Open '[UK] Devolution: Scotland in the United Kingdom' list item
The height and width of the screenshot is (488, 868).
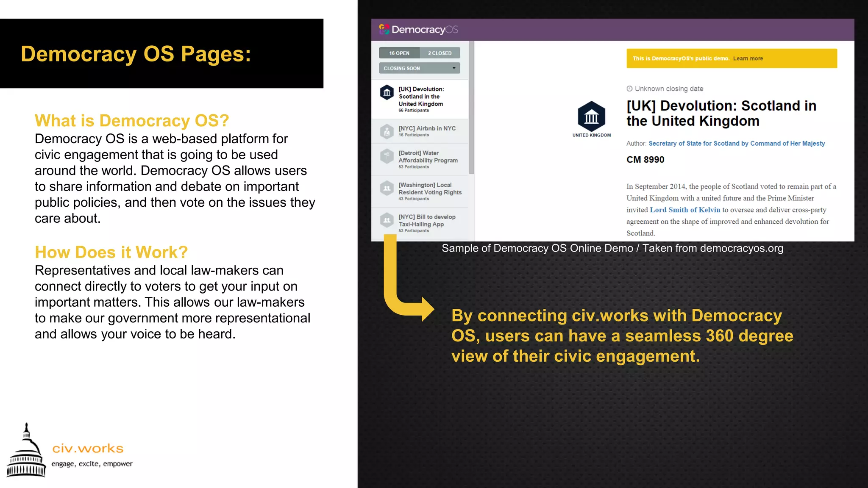coord(420,99)
